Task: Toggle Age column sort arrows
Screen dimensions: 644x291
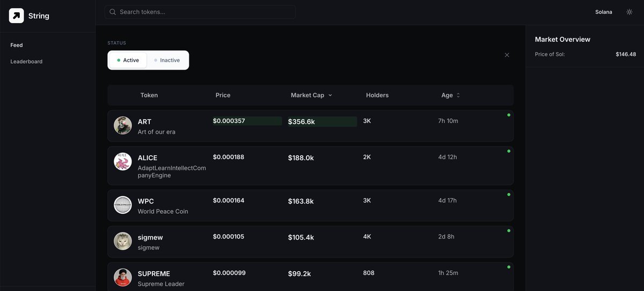Action: (458, 95)
